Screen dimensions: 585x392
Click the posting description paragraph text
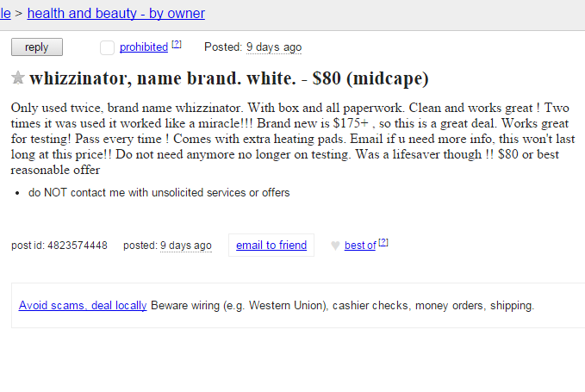pyautogui.click(x=293, y=139)
